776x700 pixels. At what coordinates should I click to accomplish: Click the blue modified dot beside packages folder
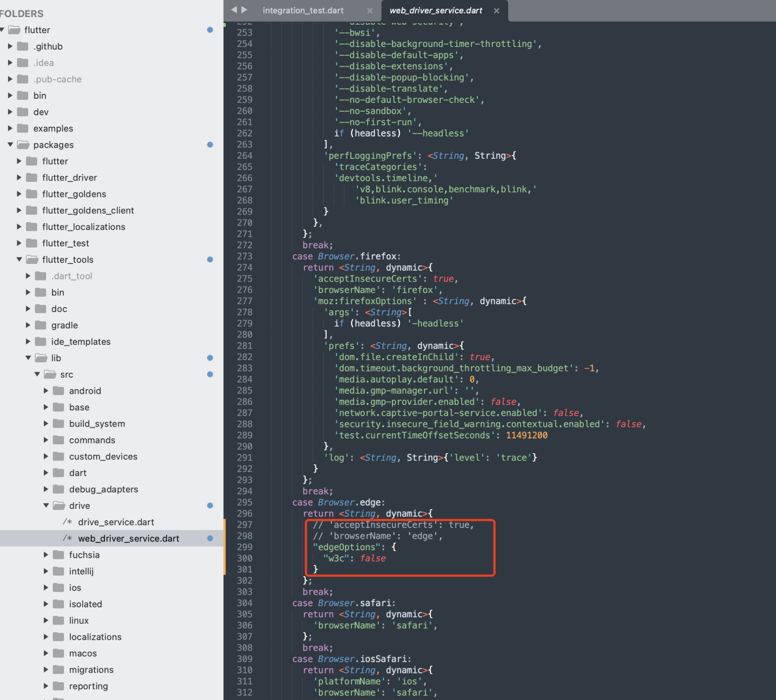[x=210, y=145]
